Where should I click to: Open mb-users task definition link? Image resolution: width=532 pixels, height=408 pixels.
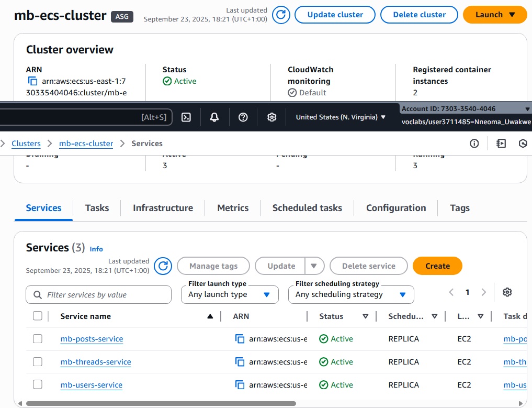tap(515, 385)
